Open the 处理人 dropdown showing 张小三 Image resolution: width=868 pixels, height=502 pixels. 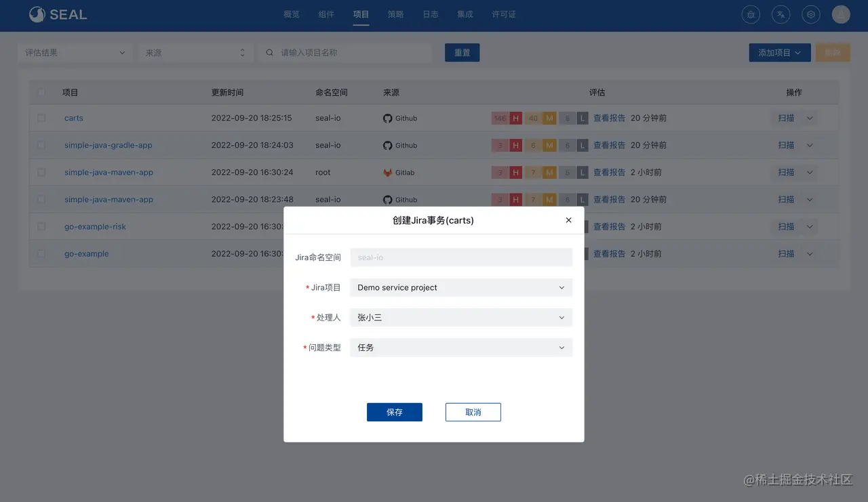[461, 317]
